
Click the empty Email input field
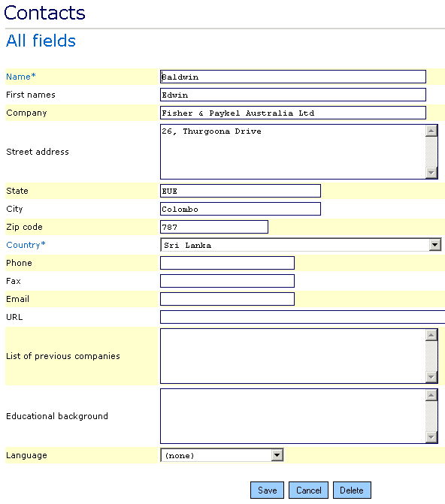tap(227, 299)
